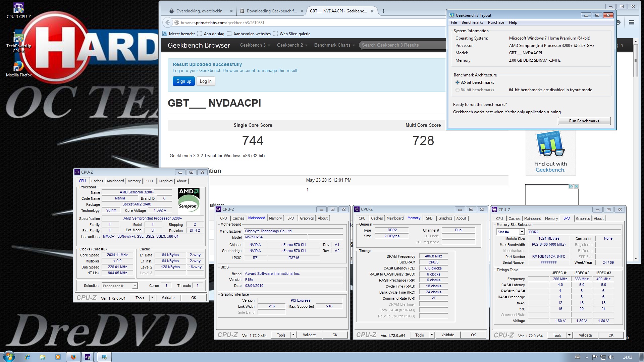Expand the Benchmark Charts dropdown
The height and width of the screenshot is (362, 644).
pyautogui.click(x=334, y=45)
